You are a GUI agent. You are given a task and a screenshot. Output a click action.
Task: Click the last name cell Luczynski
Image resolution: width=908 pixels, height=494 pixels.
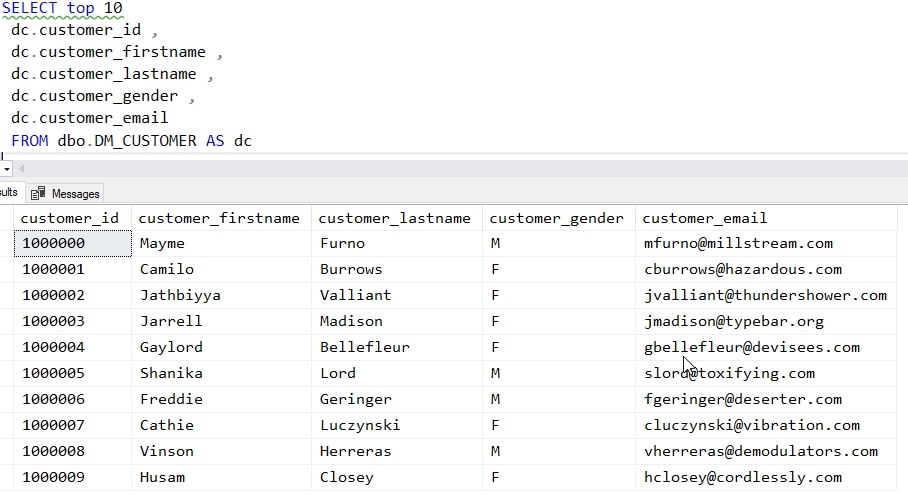[x=360, y=425]
